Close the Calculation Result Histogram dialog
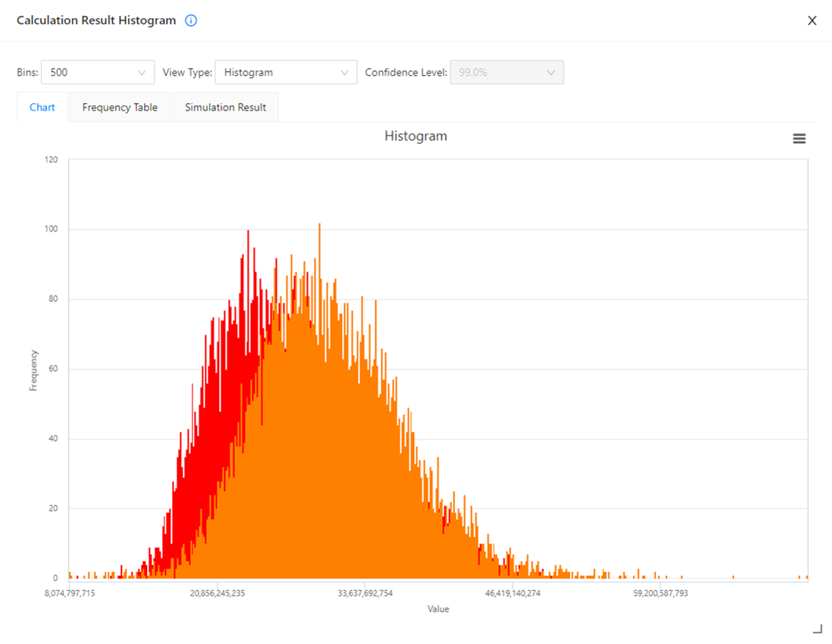 (x=812, y=20)
